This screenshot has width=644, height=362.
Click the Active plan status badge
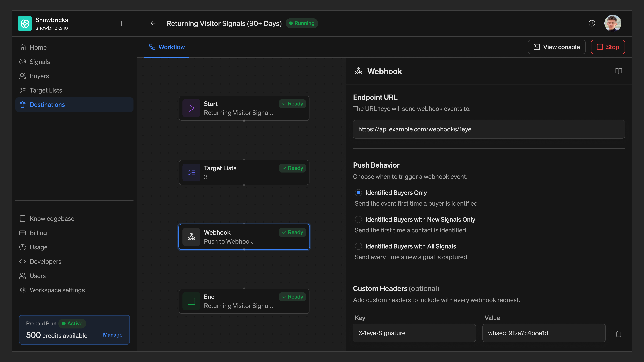tap(72, 324)
